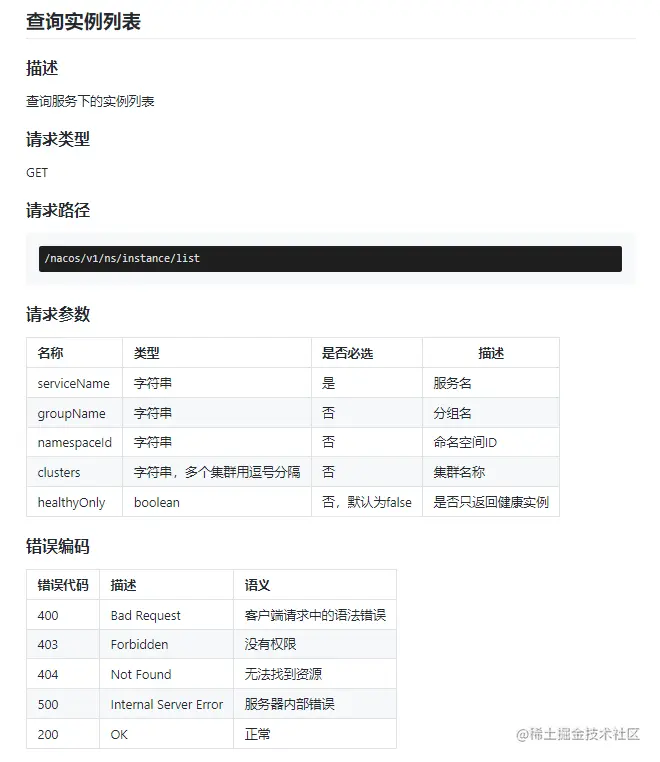
Task: Click the 请求路径 heading
Action: [x=58, y=210]
